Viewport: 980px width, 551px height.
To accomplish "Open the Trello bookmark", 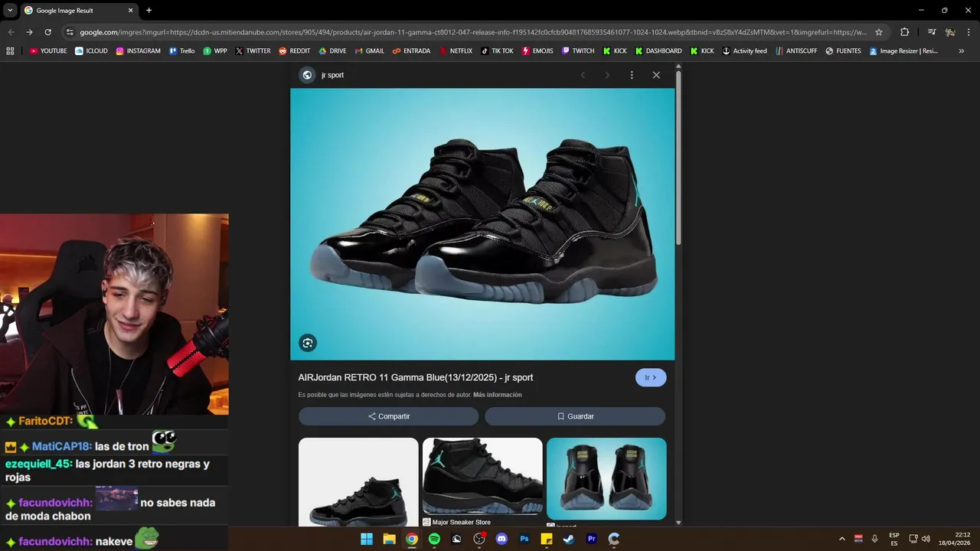I will (x=182, y=51).
